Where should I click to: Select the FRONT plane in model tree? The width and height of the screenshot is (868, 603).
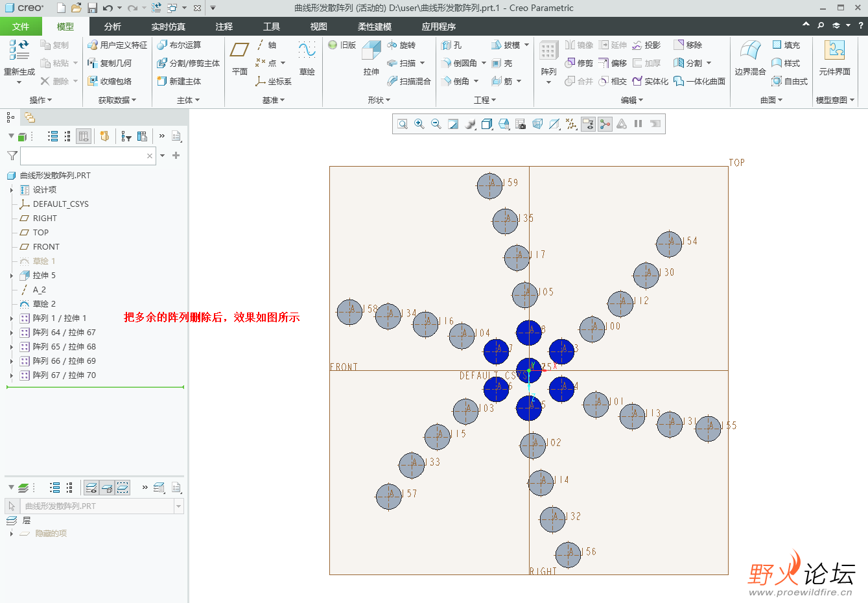pyautogui.click(x=46, y=247)
